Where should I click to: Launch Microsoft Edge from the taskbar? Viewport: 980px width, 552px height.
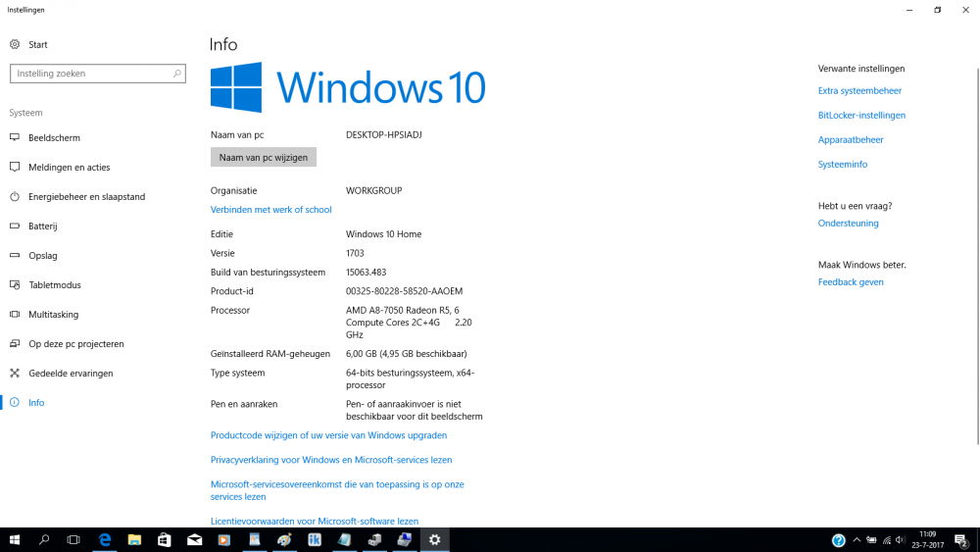pos(105,539)
